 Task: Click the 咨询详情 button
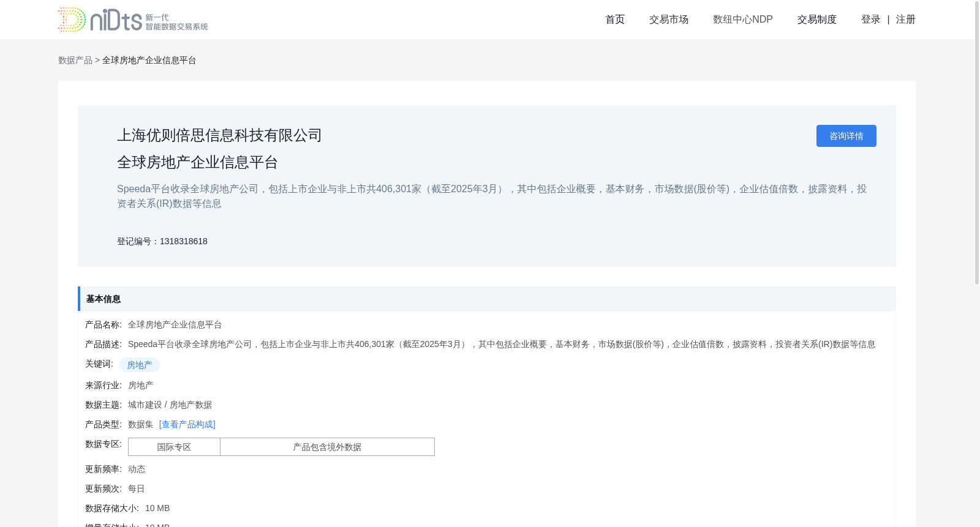coord(846,136)
